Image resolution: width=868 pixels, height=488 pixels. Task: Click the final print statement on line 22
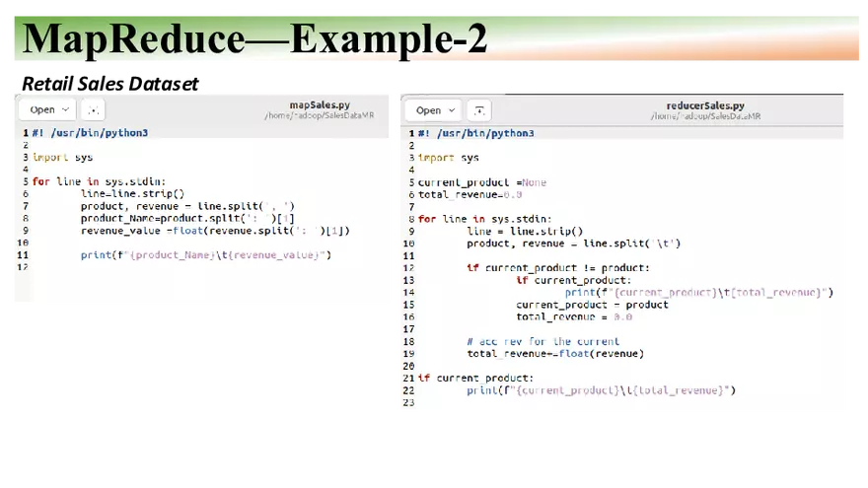601,390
